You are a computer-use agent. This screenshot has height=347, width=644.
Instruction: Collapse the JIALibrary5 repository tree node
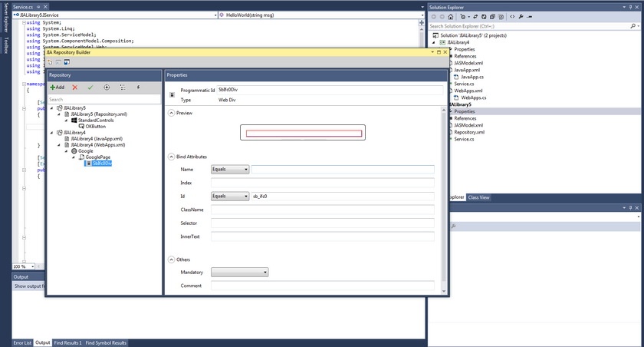point(52,108)
